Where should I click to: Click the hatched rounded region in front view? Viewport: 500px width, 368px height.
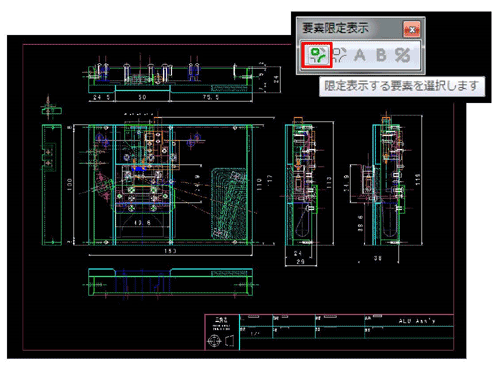(229, 203)
